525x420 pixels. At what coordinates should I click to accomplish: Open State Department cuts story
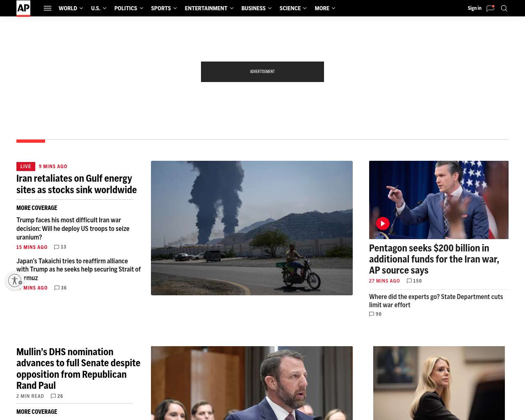436,301
